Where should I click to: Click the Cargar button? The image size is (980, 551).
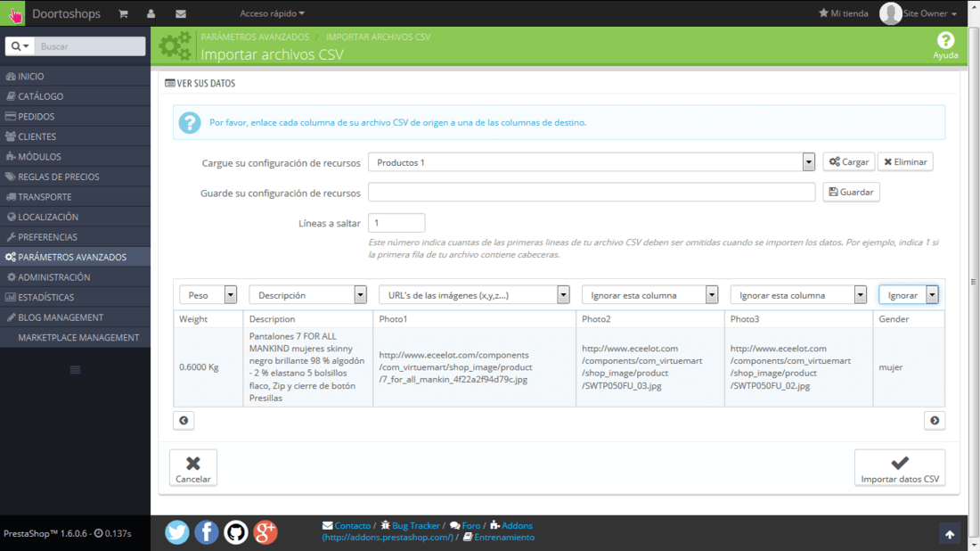click(849, 162)
